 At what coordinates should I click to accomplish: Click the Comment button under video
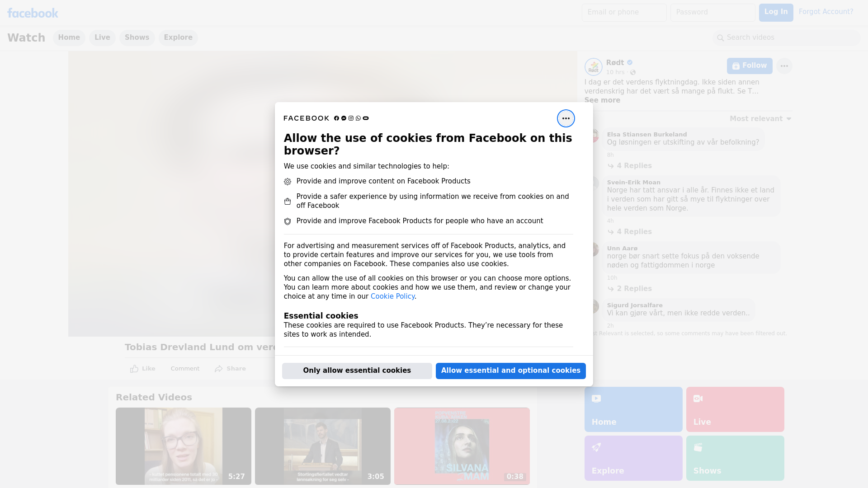(x=184, y=369)
